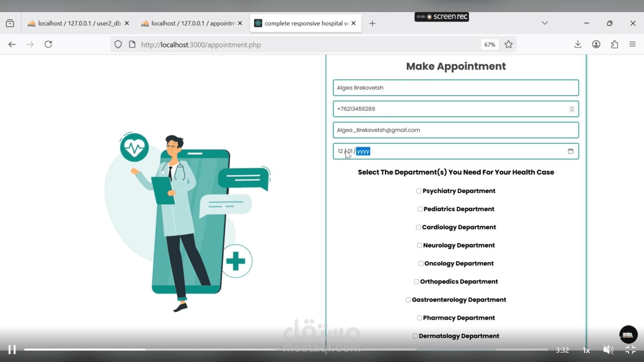The height and width of the screenshot is (362, 644).
Task: Click the round screen recorder widget icon
Action: (x=628, y=334)
